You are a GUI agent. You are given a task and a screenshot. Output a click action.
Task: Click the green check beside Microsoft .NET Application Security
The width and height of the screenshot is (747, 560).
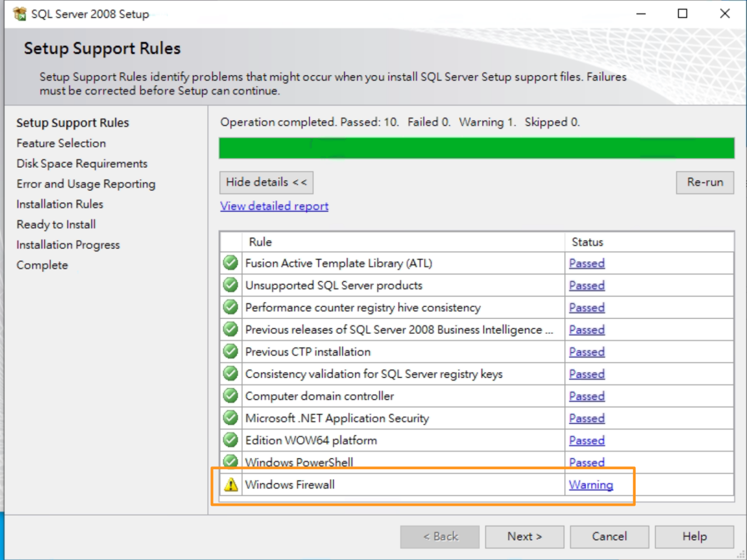tap(231, 417)
